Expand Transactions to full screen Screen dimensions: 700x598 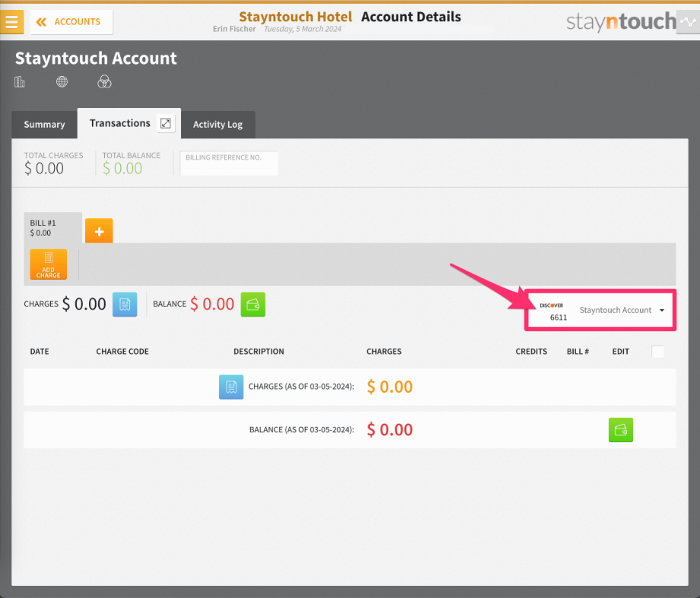(166, 123)
